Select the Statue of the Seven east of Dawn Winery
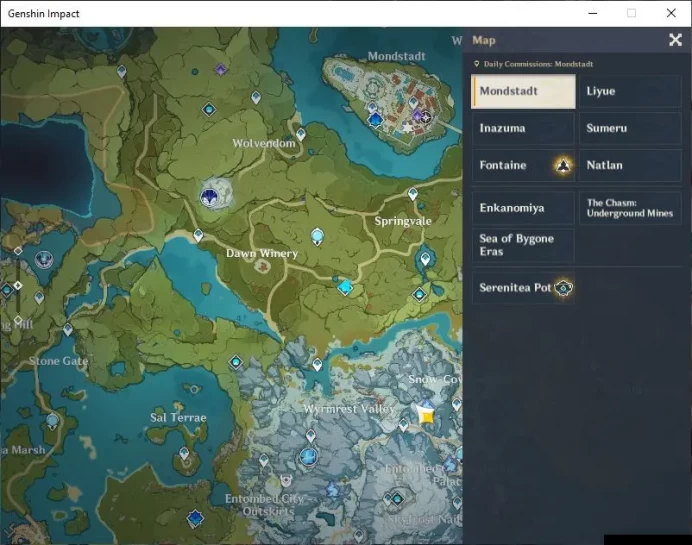 (317, 236)
